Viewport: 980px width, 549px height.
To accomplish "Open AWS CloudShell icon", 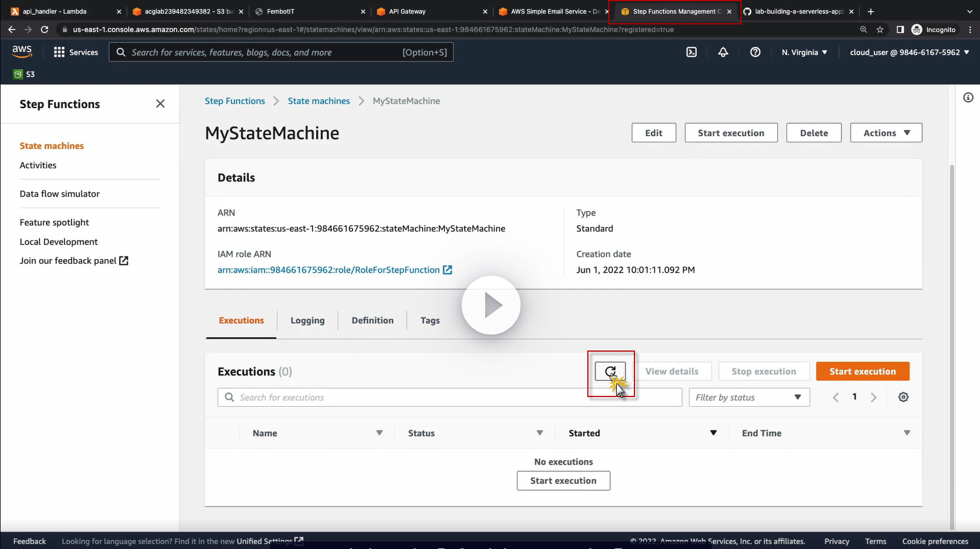I will [691, 52].
